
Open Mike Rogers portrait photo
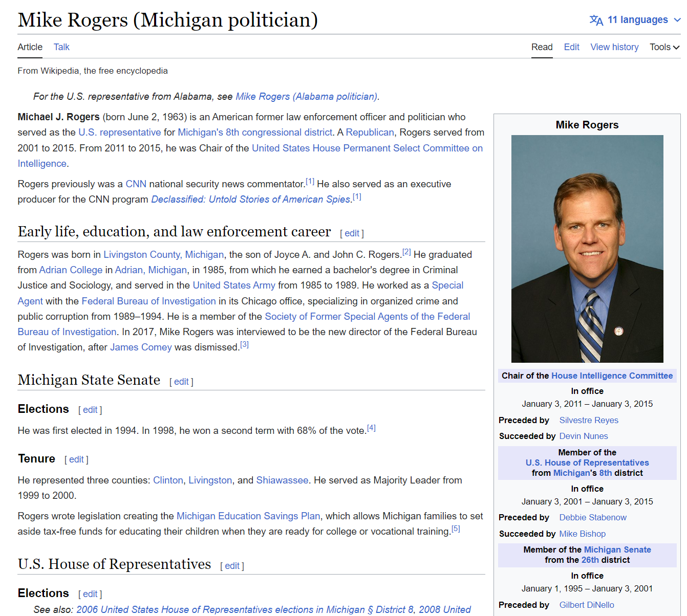(587, 249)
